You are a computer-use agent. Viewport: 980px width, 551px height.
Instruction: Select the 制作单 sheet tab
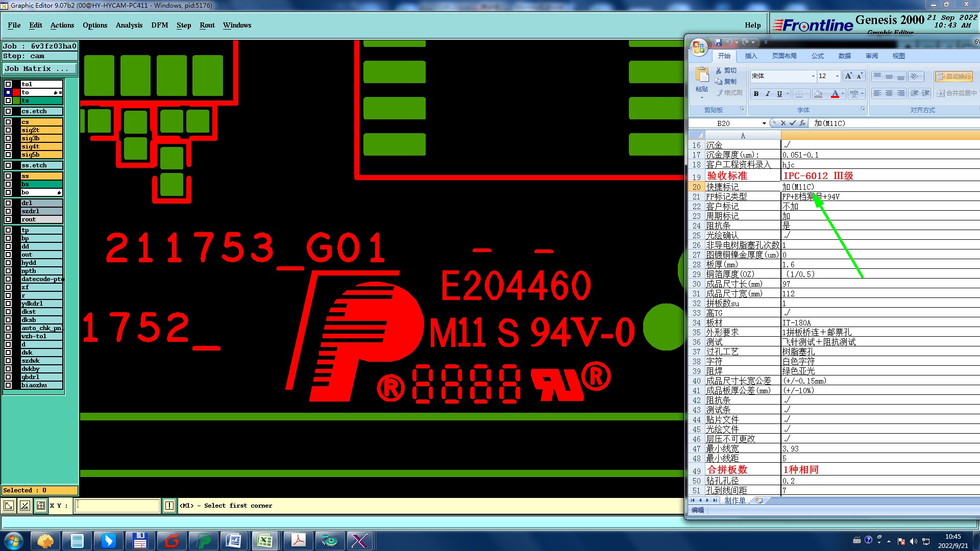pyautogui.click(x=735, y=500)
